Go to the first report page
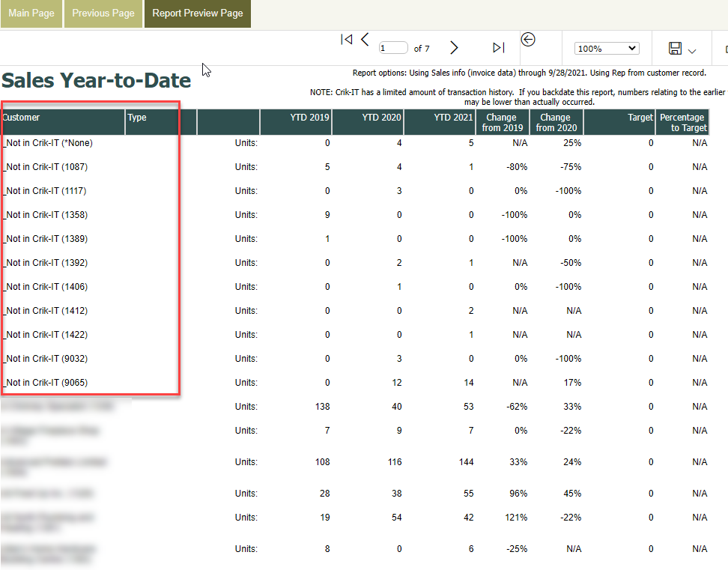 pos(346,40)
